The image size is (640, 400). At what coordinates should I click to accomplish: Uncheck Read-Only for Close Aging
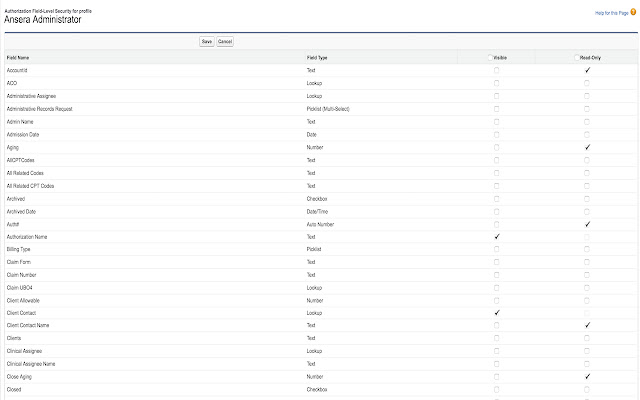587,377
